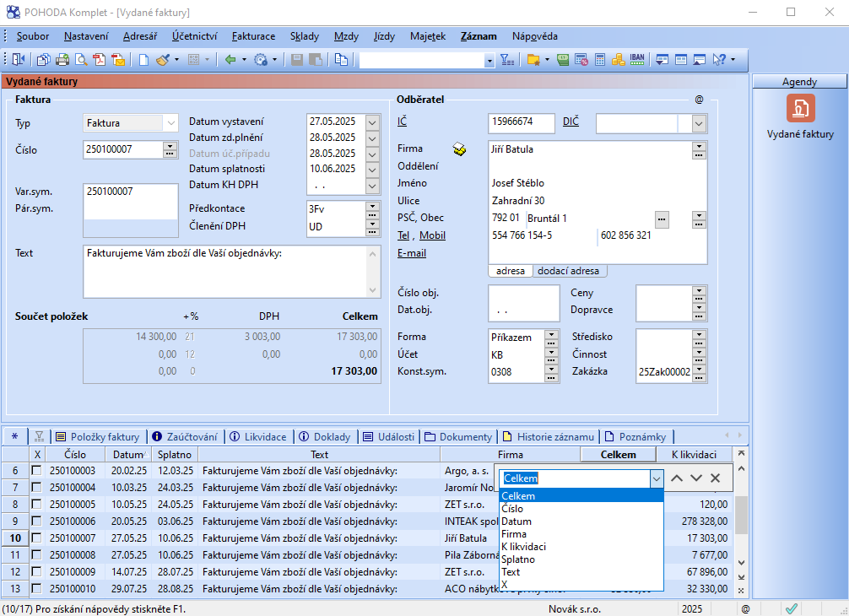
Task: Open the Předkontace picker buttons
Action: tap(372, 209)
